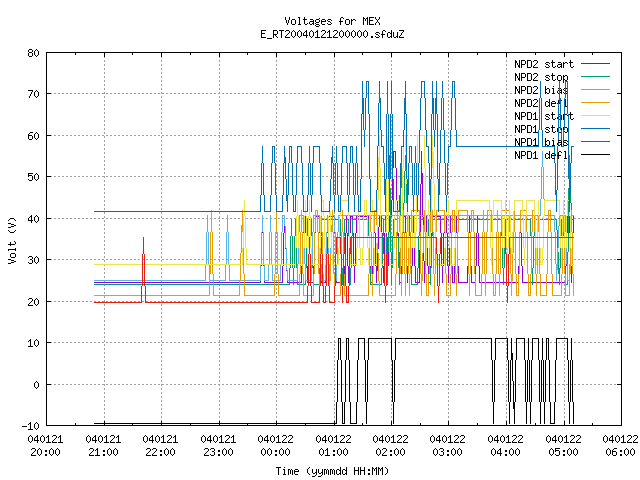Click the 'NPD2 start' legend label
This screenshot has height=480, width=640.
(x=544, y=64)
